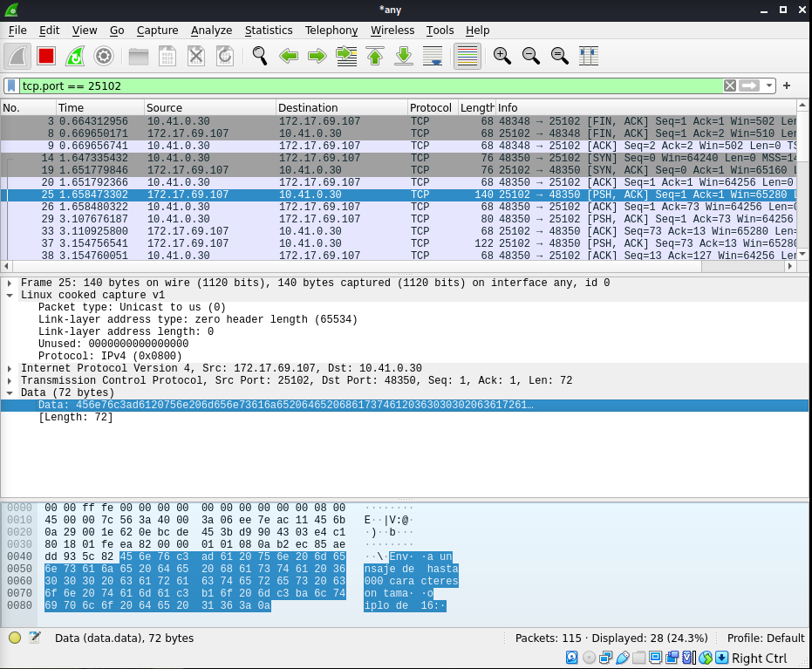The width and height of the screenshot is (812, 669).
Task: Toggle packet list colorization
Action: tap(467, 56)
